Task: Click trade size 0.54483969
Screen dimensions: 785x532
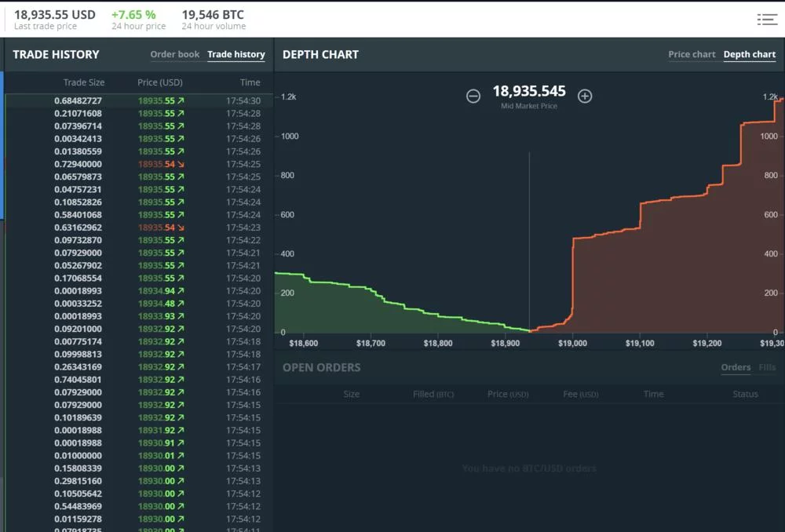Action: tap(78, 506)
